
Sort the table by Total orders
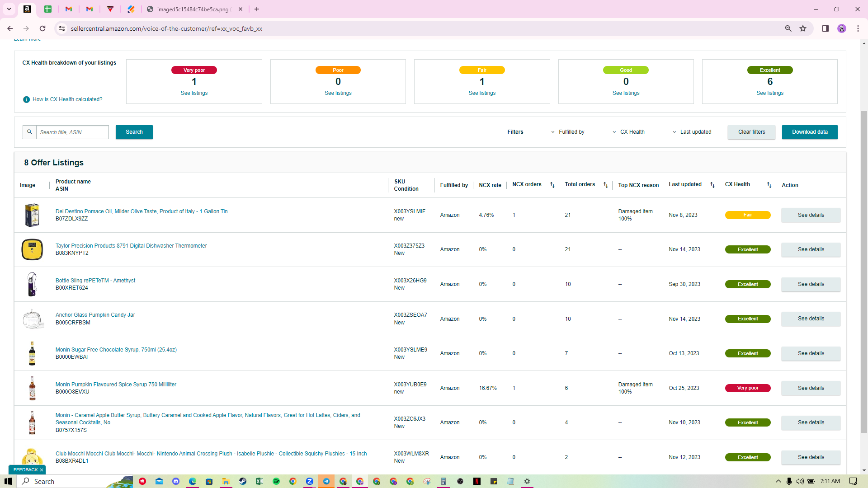[x=606, y=185]
